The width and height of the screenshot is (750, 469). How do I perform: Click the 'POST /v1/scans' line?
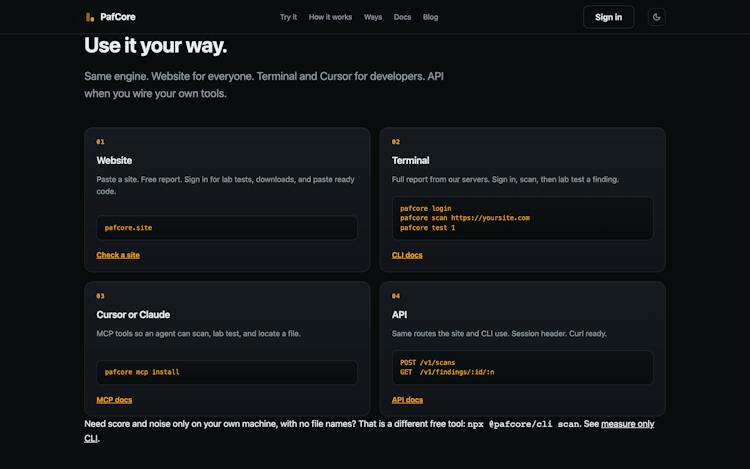pyautogui.click(x=428, y=362)
